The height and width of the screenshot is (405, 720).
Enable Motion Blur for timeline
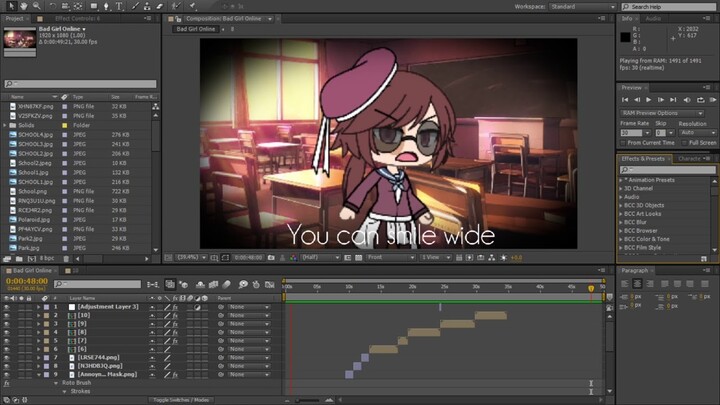[226, 285]
